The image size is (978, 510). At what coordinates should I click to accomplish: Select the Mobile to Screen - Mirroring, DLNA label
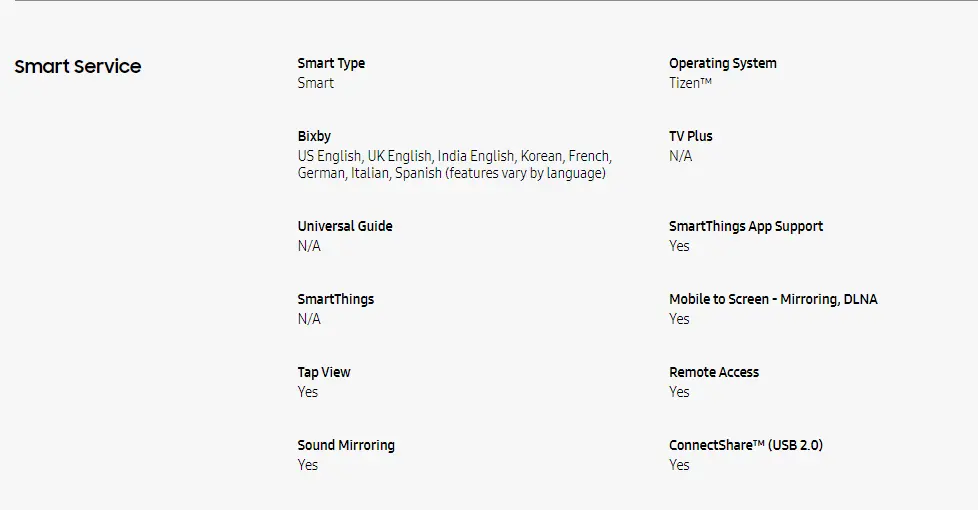[773, 299]
